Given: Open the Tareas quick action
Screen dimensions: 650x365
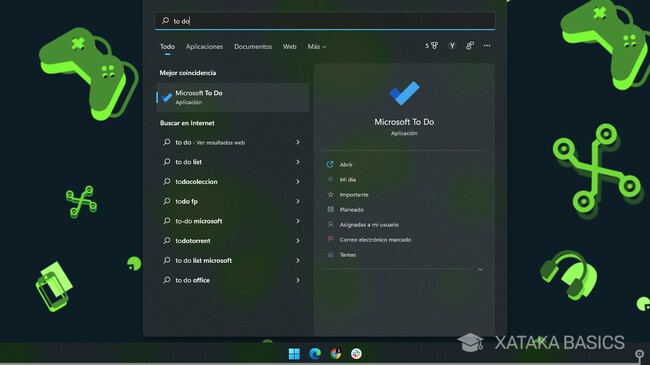Looking at the screenshot, I should point(347,255).
